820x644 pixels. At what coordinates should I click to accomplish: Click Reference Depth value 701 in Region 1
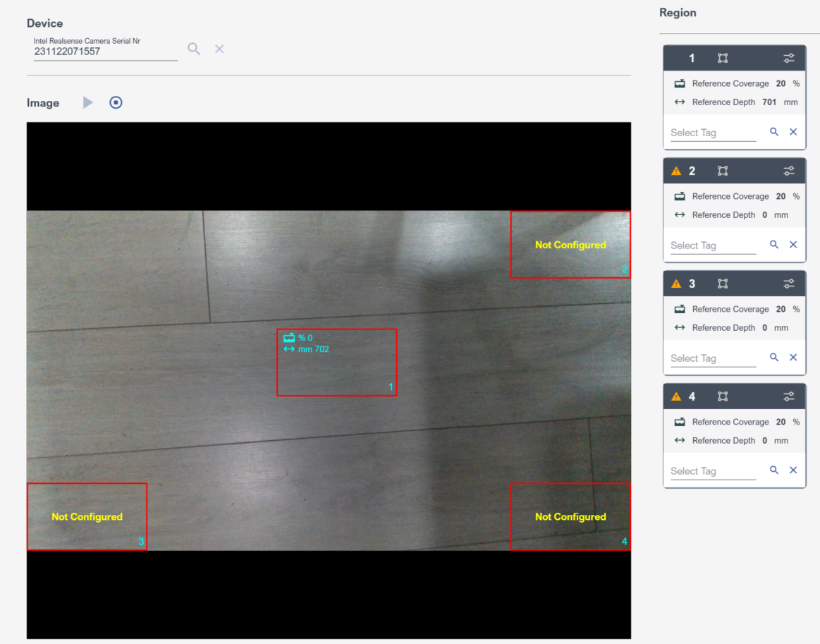[x=769, y=102]
